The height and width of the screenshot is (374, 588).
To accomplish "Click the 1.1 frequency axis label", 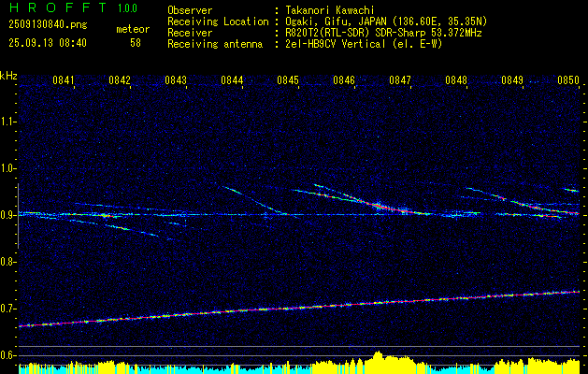I will coord(8,121).
